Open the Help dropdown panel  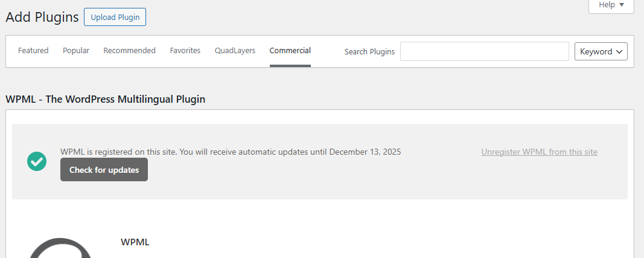click(611, 5)
